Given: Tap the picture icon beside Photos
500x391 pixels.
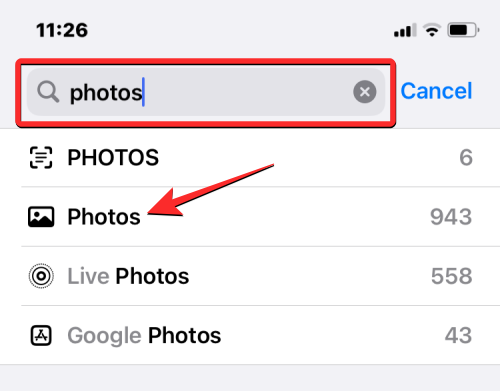Looking at the screenshot, I should (x=41, y=217).
